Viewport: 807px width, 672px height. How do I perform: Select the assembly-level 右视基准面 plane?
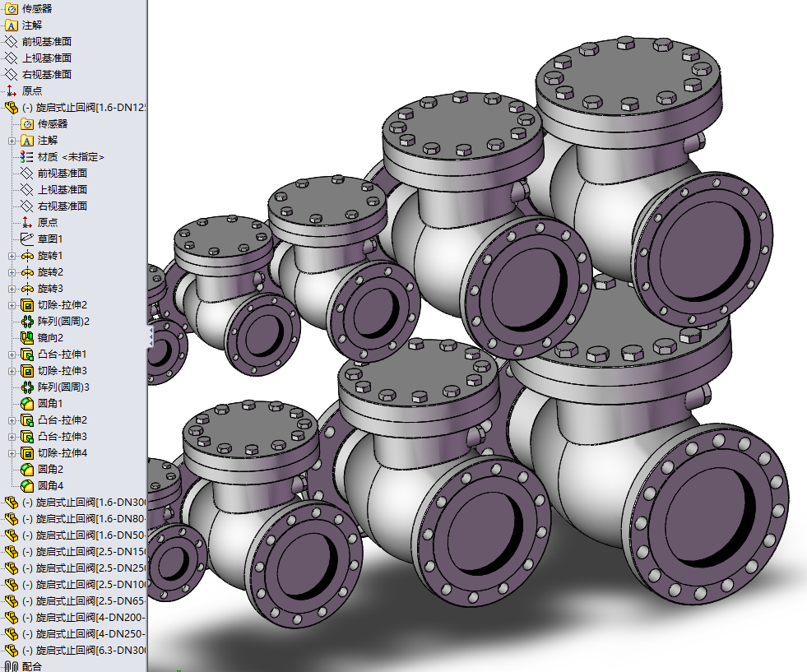point(46,75)
